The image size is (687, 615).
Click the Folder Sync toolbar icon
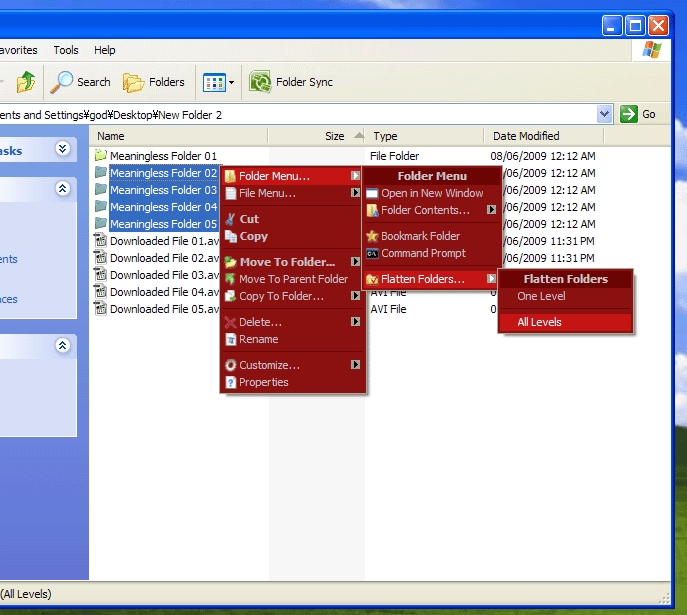(x=261, y=82)
